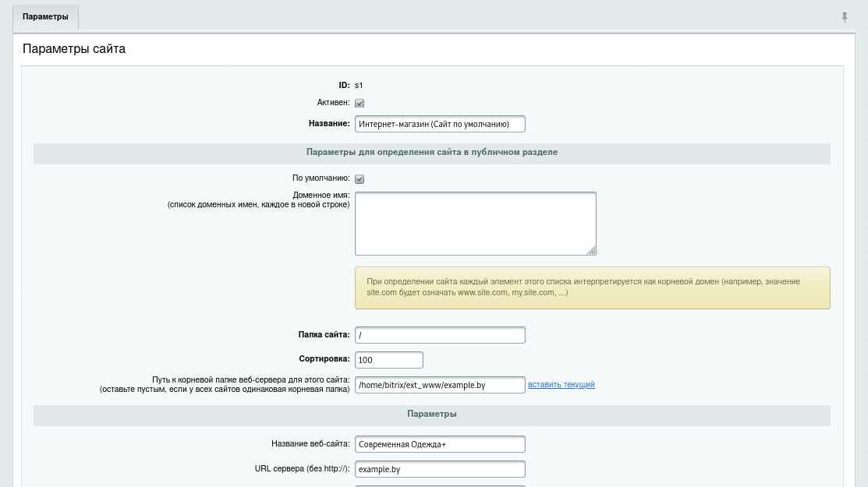Click the site ID value s1
This screenshot has height=487, width=868.
tap(359, 85)
